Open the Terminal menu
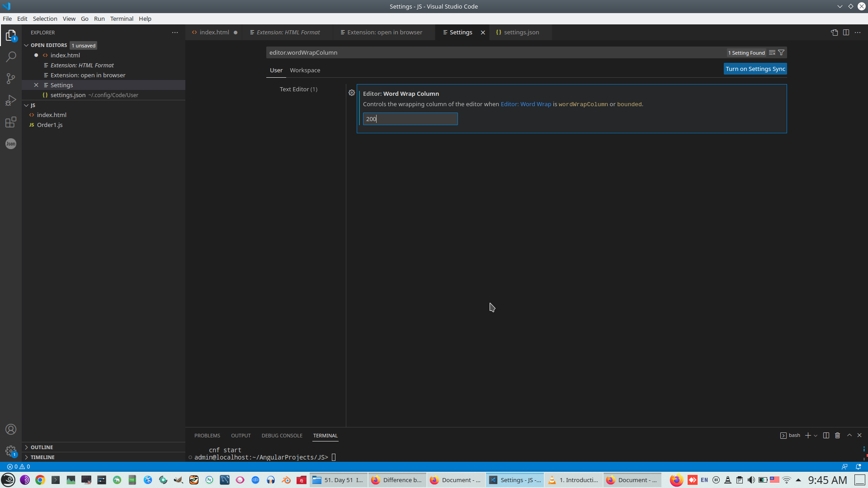The width and height of the screenshot is (868, 488). point(122,19)
